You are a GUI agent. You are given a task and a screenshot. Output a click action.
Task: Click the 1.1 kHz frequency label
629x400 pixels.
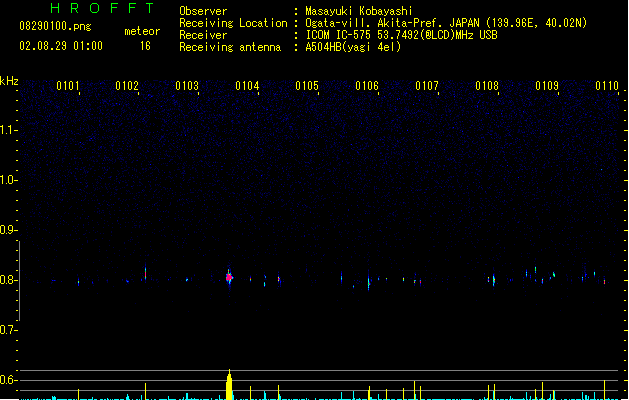click(8, 130)
